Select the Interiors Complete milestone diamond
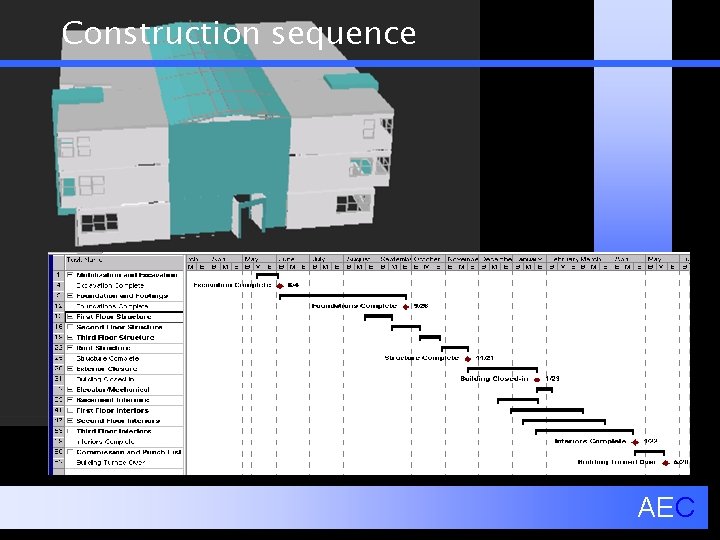This screenshot has width=720, height=540. (635, 442)
